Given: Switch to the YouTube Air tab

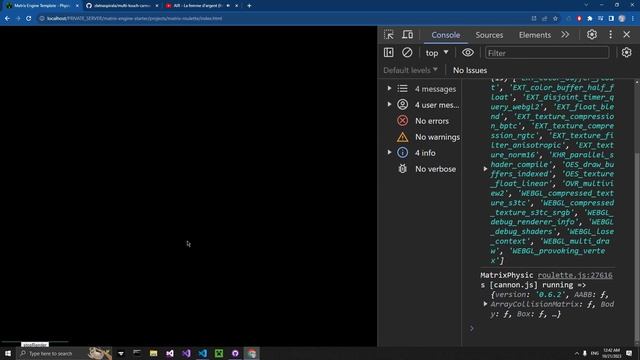Looking at the screenshot, I should [x=201, y=6].
